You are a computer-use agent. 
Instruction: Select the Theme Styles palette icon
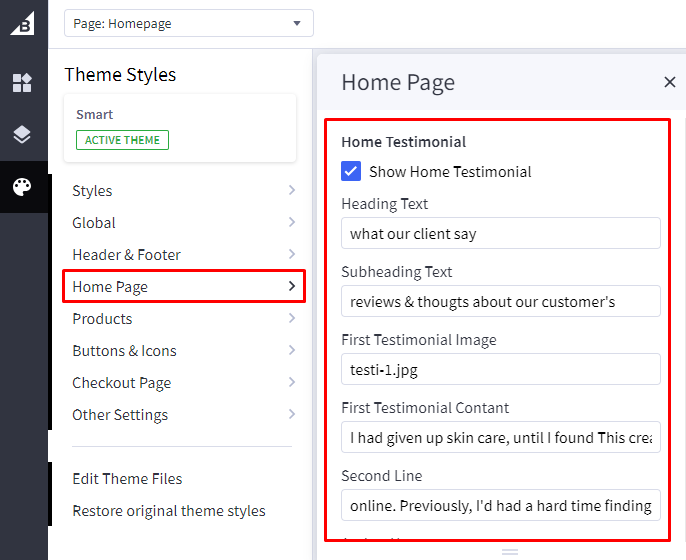22,187
